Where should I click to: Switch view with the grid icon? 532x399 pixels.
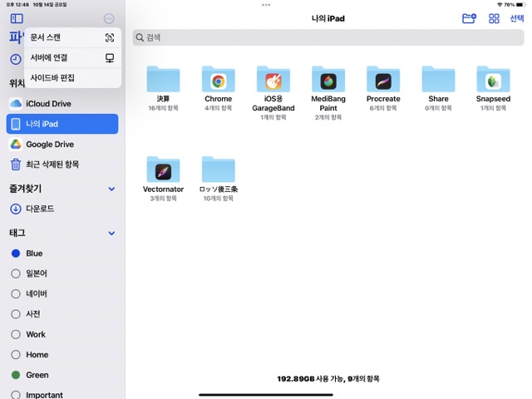pyautogui.click(x=494, y=18)
